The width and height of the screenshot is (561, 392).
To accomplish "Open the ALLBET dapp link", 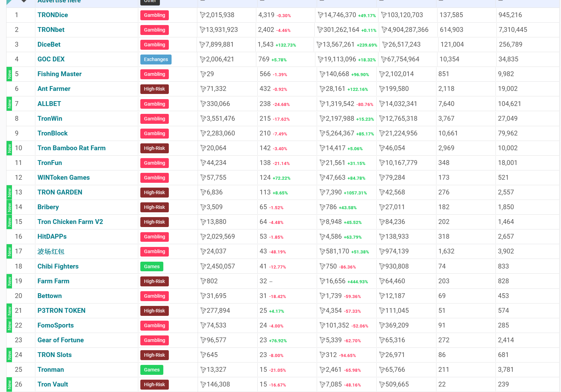I will click(x=49, y=104).
